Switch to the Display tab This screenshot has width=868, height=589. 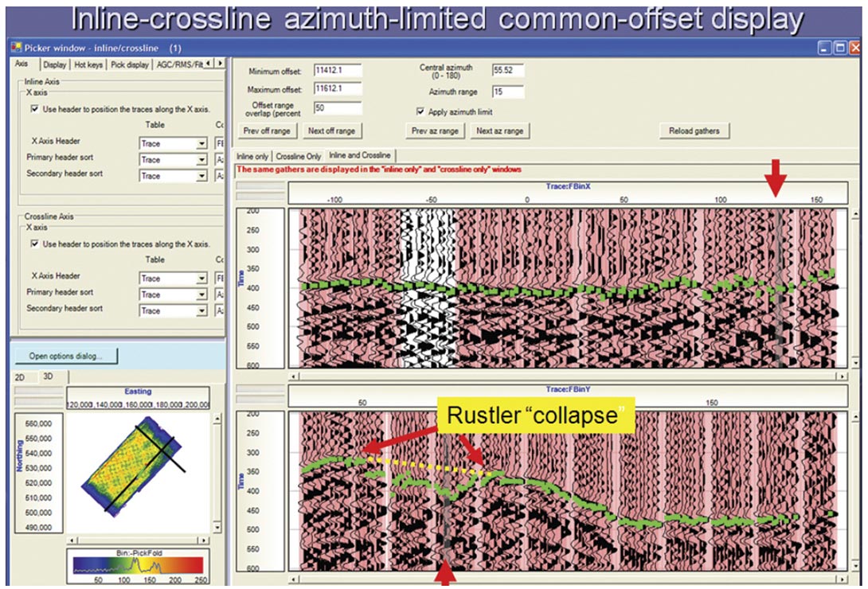55,64
